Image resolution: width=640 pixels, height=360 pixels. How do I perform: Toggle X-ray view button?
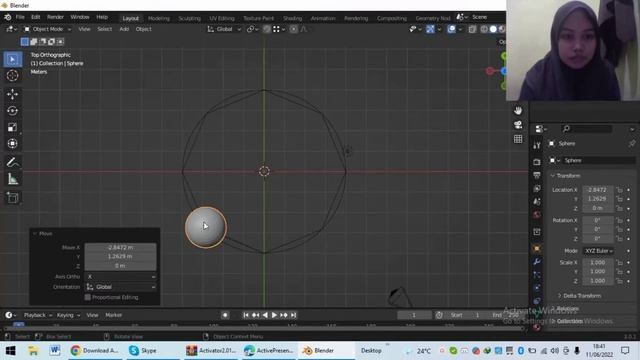[x=472, y=29]
